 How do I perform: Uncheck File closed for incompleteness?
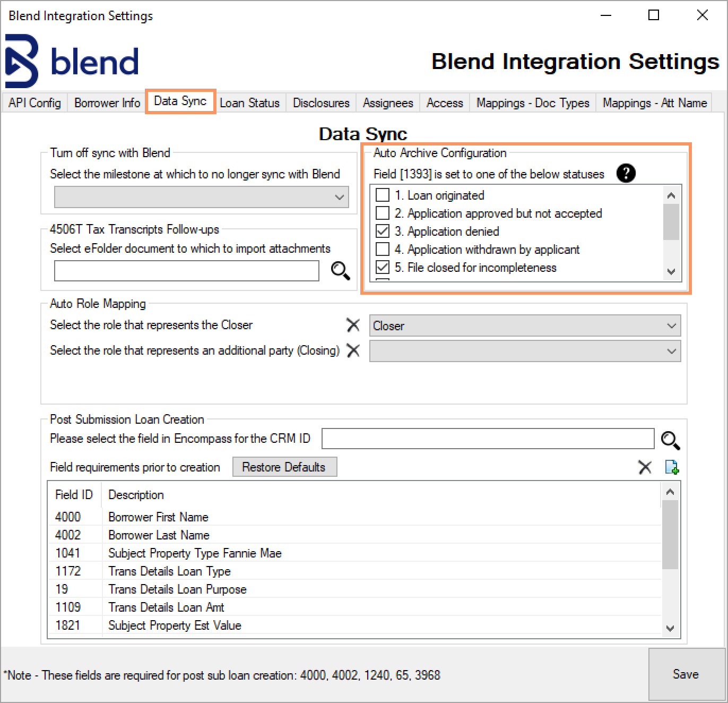coord(383,268)
